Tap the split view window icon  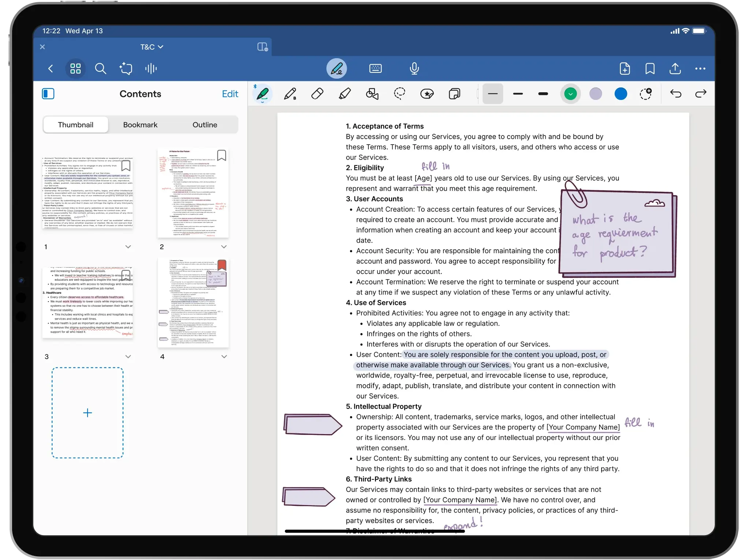coord(262,47)
